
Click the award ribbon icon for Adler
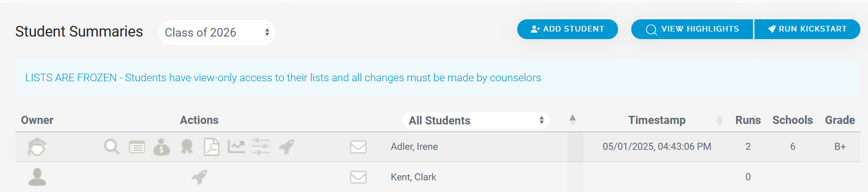187,147
